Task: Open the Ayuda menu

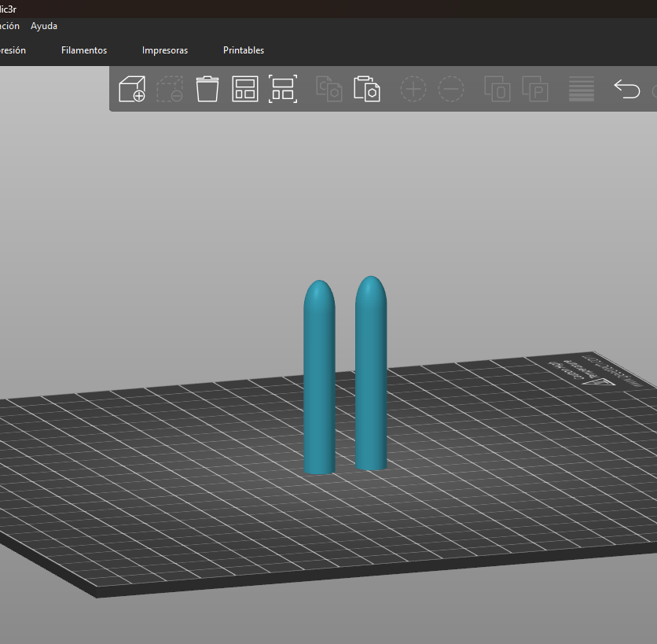Action: 44,26
